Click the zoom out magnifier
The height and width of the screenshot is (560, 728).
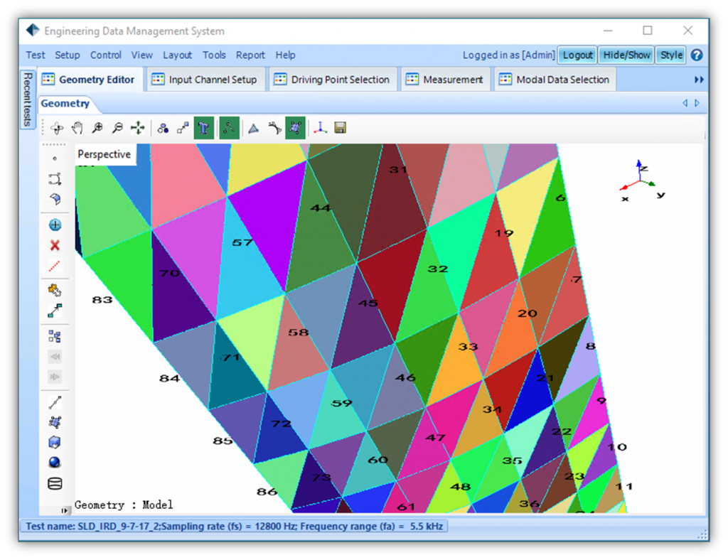coord(117,128)
